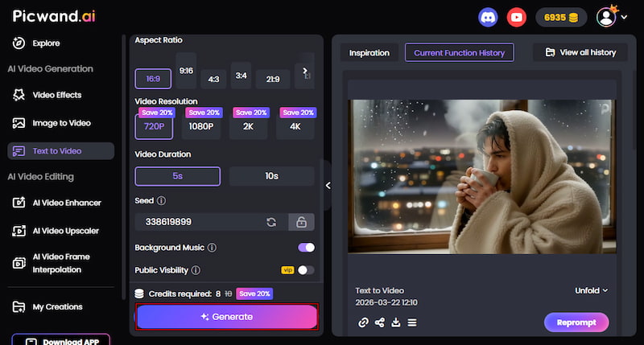644x345 pixels.
Task: Open the generated video thumbnail
Action: pos(481,176)
